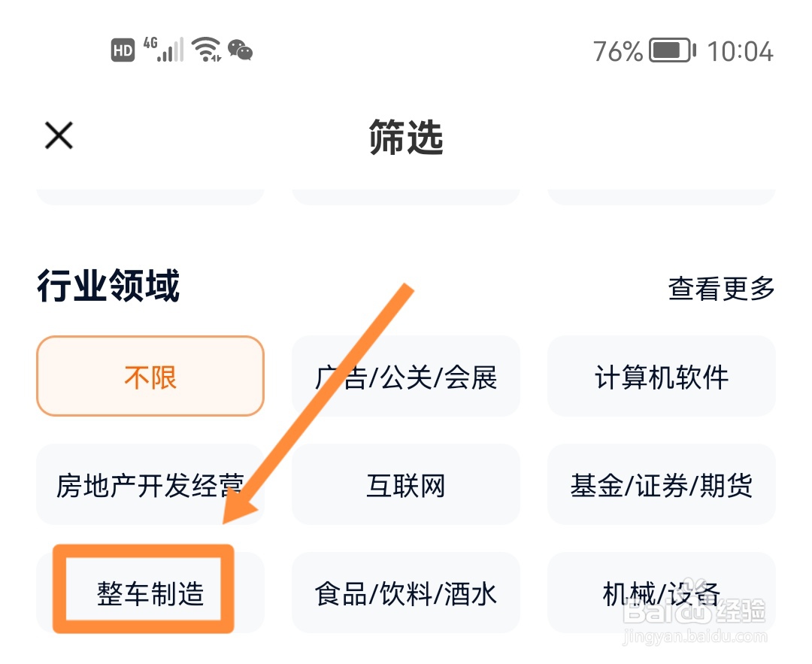Screen dimensions: 812x664
Task: Close the filter screen with X
Action: pos(59,136)
